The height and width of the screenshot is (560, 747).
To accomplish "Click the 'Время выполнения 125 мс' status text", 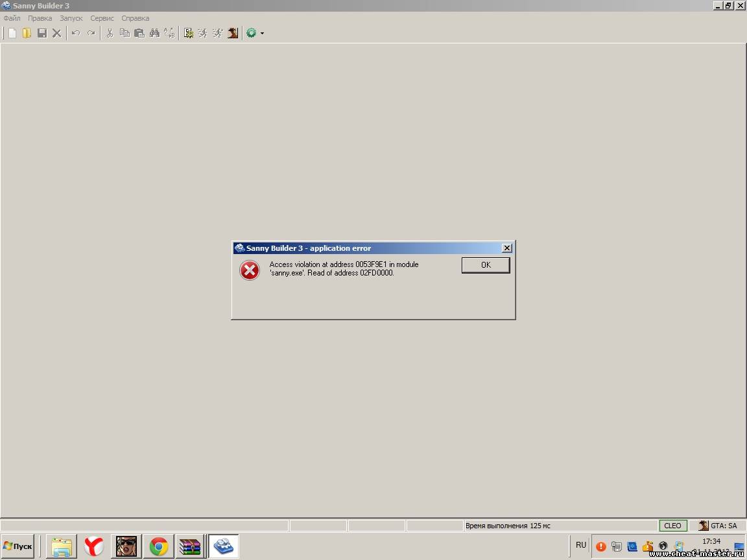I will 508,526.
